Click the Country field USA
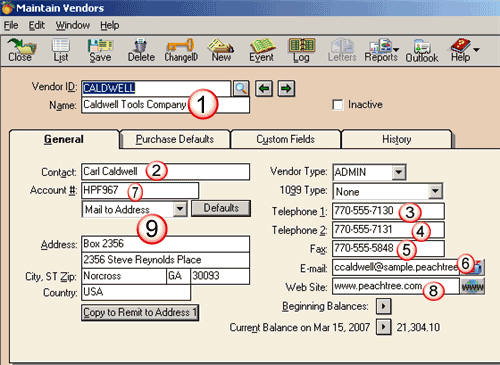The height and width of the screenshot is (365, 500). tap(136, 292)
